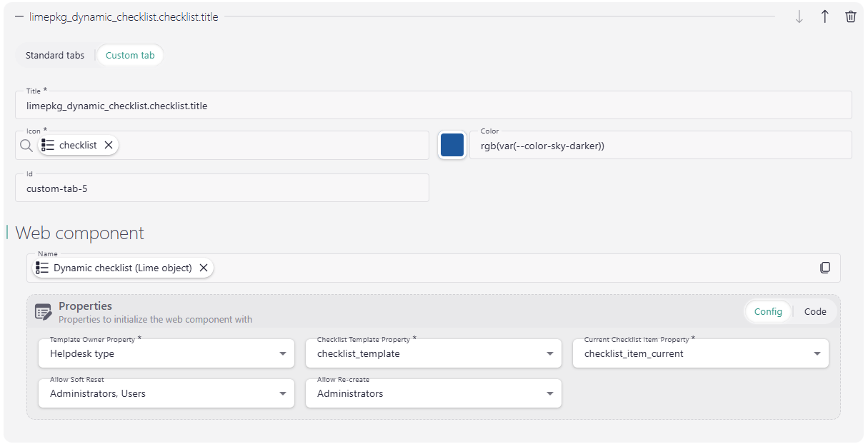868x444 pixels.
Task: Click the Properties section icon
Action: (x=44, y=312)
